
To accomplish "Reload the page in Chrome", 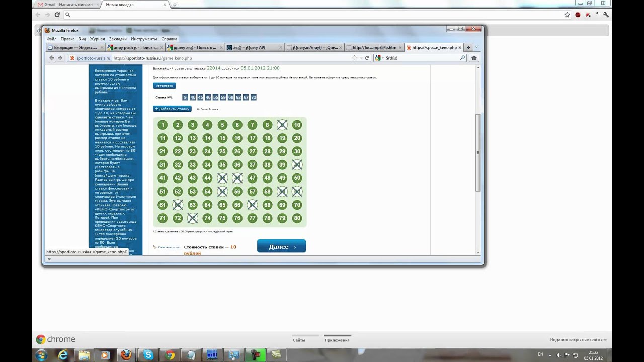I will coord(57,15).
